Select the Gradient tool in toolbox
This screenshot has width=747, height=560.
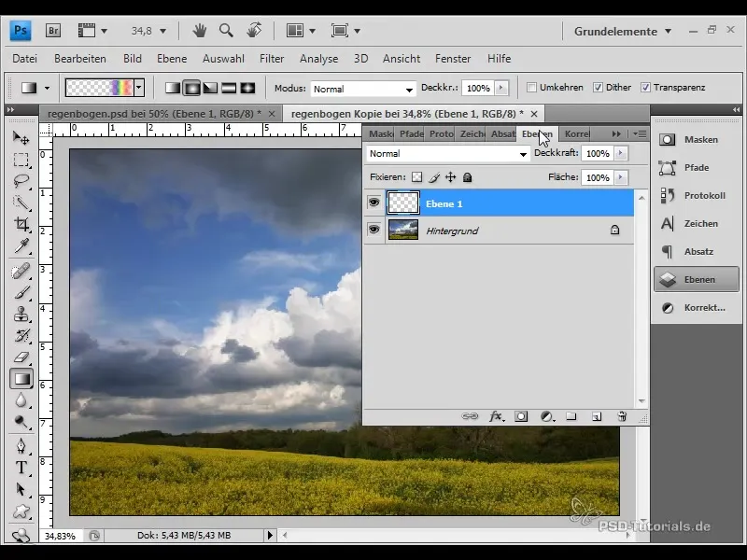click(x=21, y=379)
